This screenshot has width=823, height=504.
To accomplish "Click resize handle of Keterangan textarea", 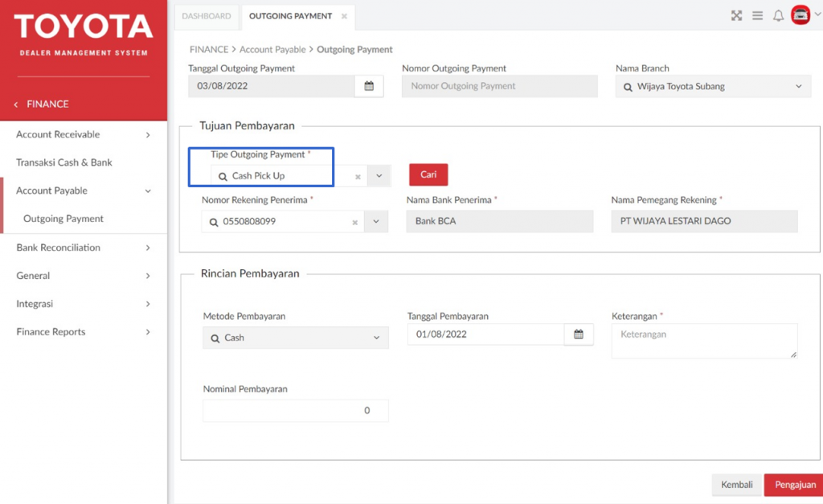I will click(x=793, y=355).
